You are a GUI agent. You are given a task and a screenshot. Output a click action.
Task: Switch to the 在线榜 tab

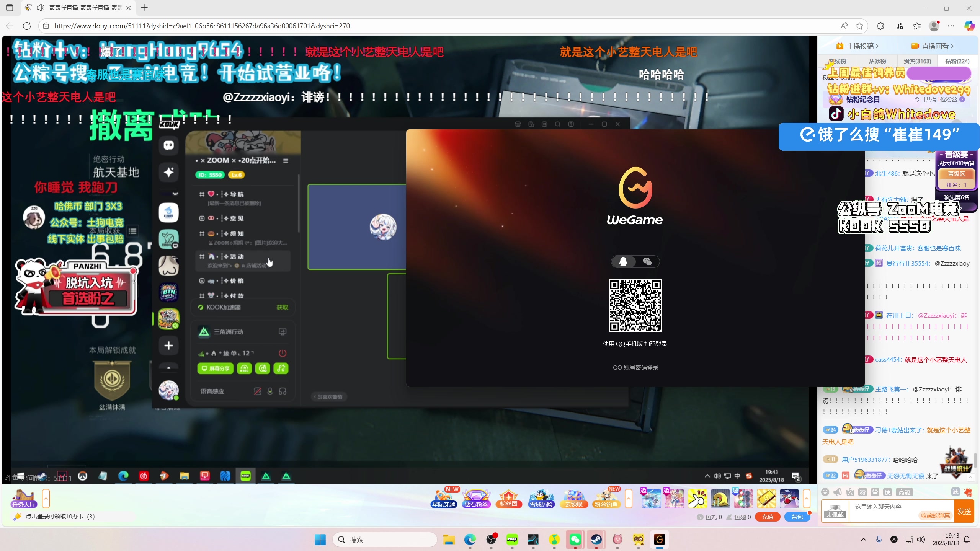837,61
